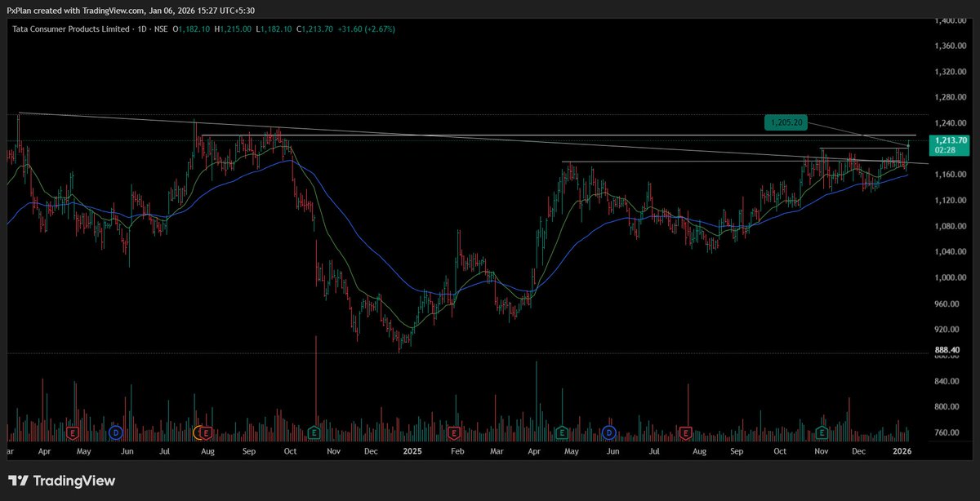Click the red earnings marker near May 2024
The height and width of the screenshot is (501, 980).
73,432
